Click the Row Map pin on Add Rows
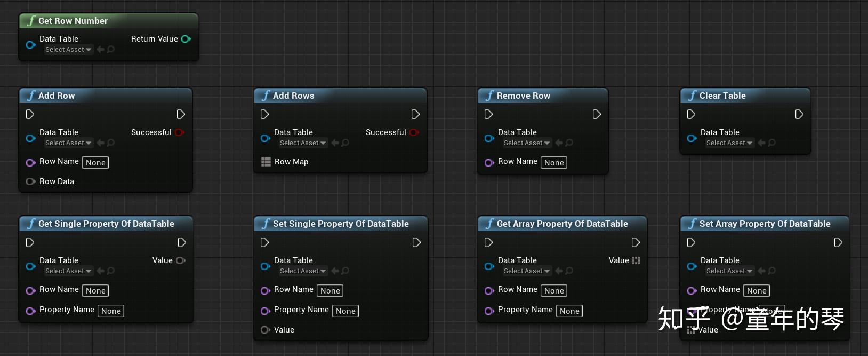The image size is (868, 356). tap(266, 162)
